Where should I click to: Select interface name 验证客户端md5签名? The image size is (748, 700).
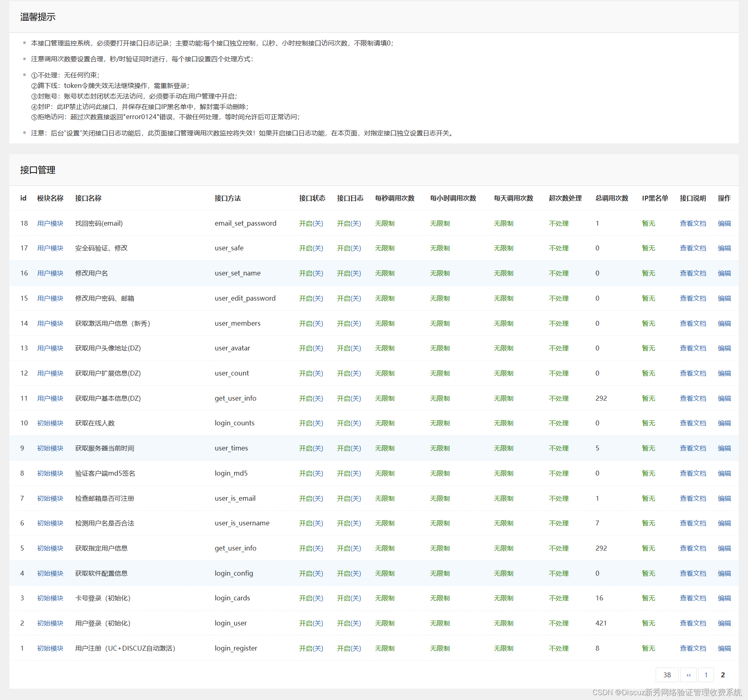click(105, 473)
